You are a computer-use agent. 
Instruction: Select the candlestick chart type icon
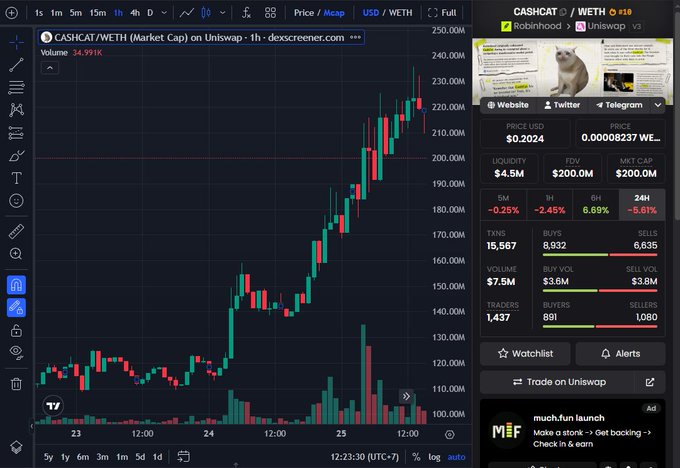click(x=206, y=13)
